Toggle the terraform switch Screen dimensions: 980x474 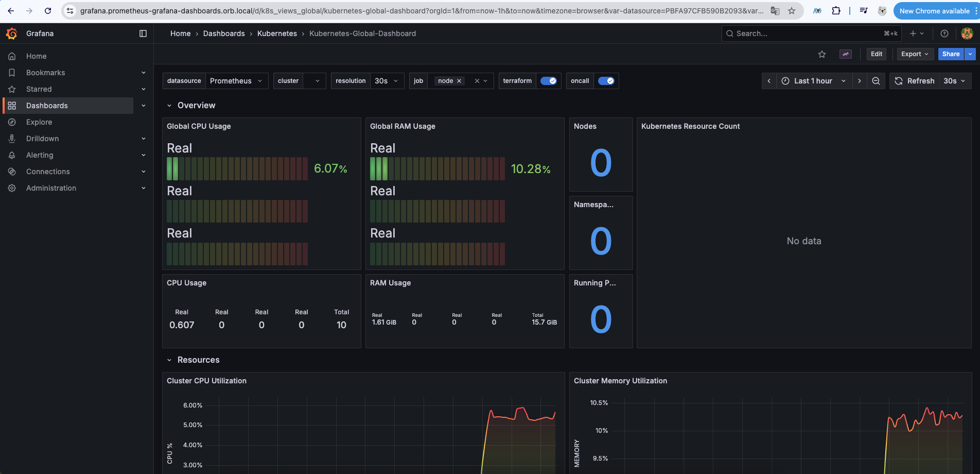(x=549, y=81)
